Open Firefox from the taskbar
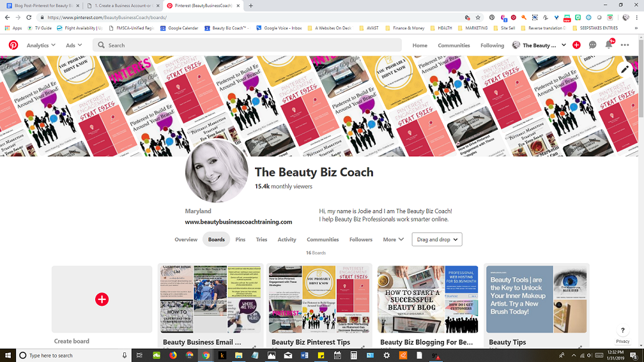The image size is (644, 362). 173,356
